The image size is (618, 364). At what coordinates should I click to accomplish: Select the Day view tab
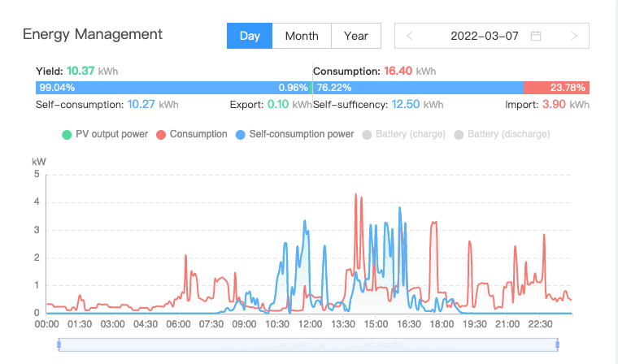pyautogui.click(x=250, y=36)
